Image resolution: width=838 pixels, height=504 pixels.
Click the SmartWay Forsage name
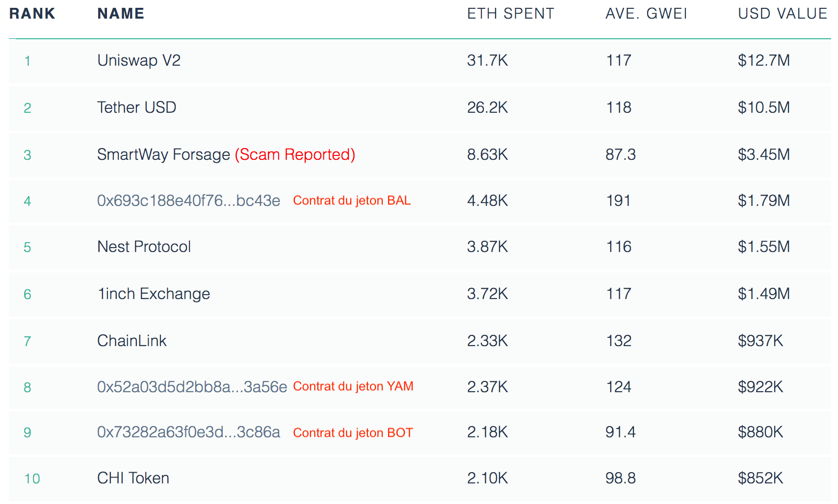point(163,154)
